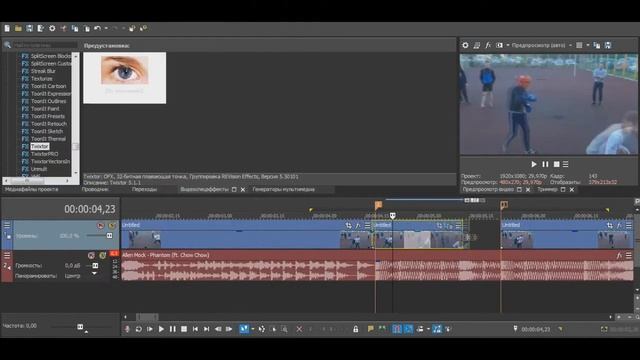The width and height of the screenshot is (640, 360).
Task: Open preview panel hamburger menu
Action: pyautogui.click(x=565, y=164)
